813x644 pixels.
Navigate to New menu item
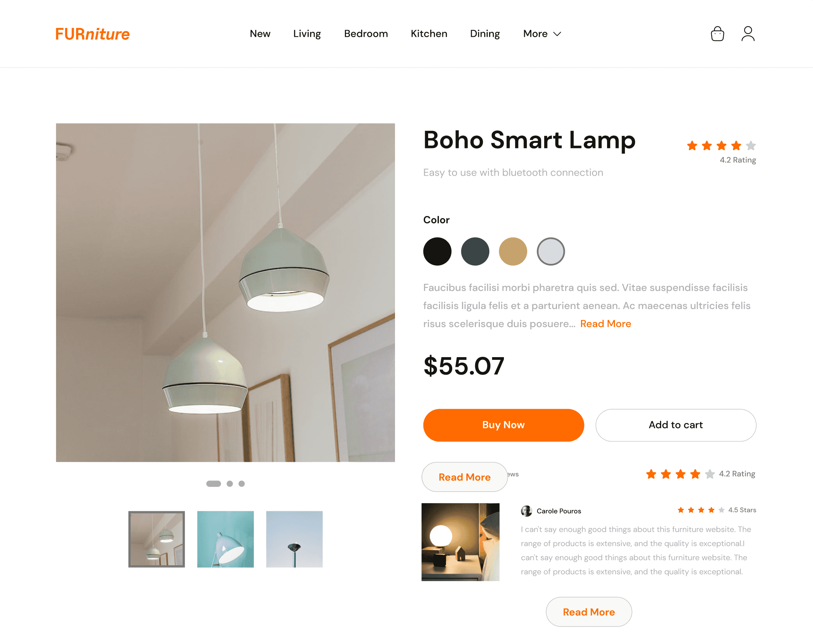[x=259, y=33]
